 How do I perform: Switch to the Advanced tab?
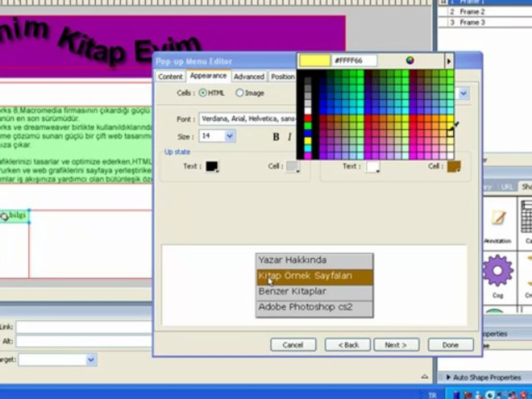(248, 76)
